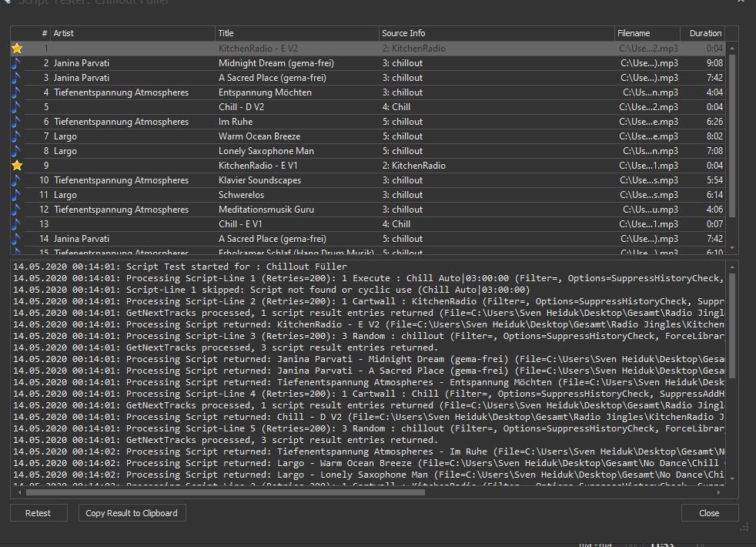The image size is (756, 547).
Task: Select the 'Schwerelos' title cell
Action: pyautogui.click(x=241, y=195)
